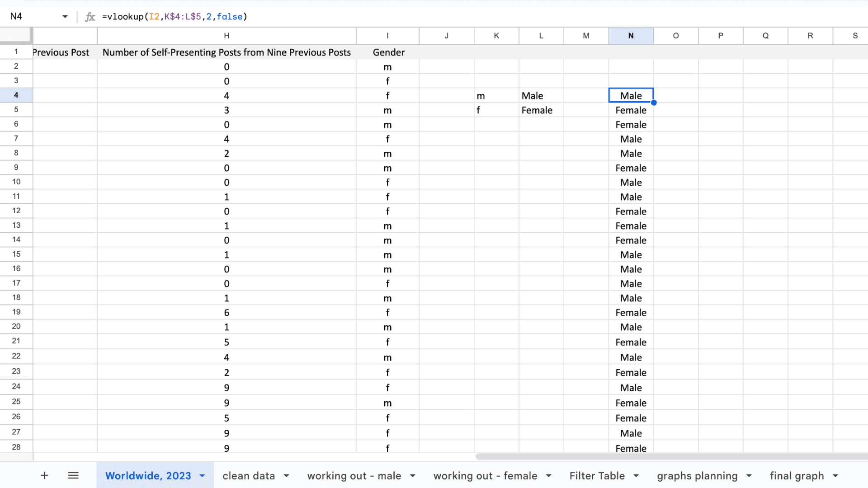Click the add new sheet plus icon
This screenshot has height=488, width=868.
pyautogui.click(x=44, y=475)
